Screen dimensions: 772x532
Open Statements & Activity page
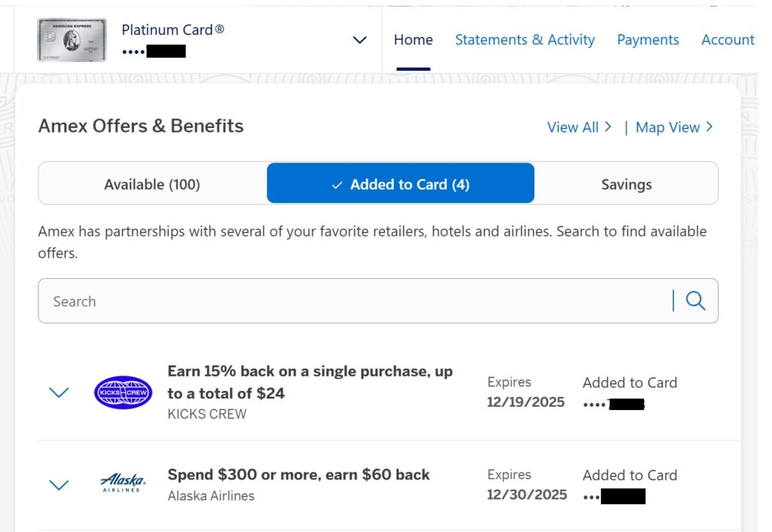click(x=525, y=40)
